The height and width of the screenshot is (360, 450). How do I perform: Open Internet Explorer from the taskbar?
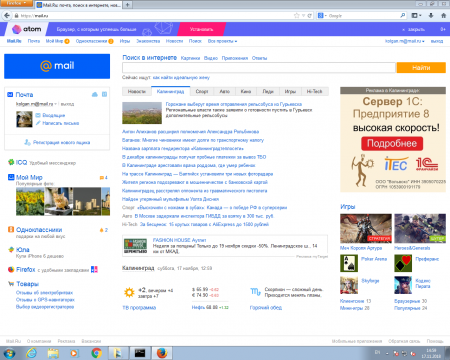[32, 353]
